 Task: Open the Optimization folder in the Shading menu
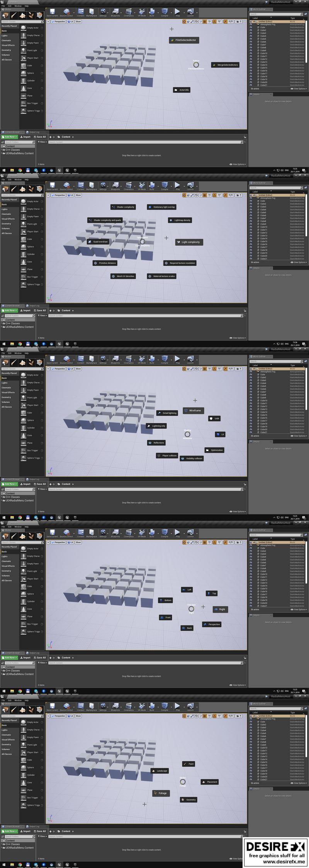(x=214, y=450)
